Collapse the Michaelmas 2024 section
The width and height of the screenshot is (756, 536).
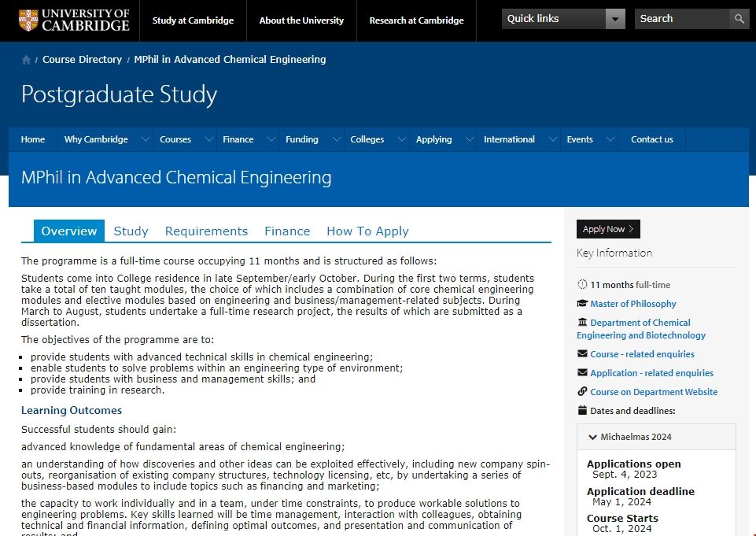(x=592, y=436)
